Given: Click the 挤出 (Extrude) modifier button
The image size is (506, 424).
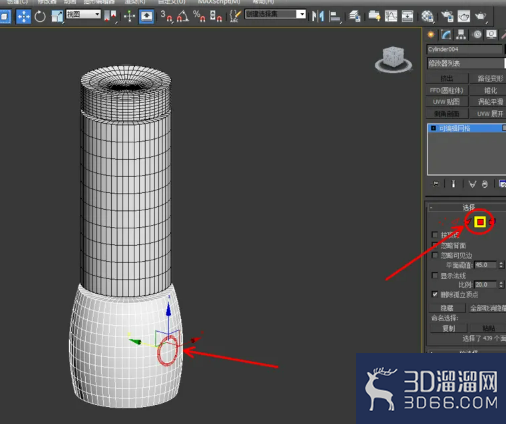Looking at the screenshot, I should tap(447, 78).
